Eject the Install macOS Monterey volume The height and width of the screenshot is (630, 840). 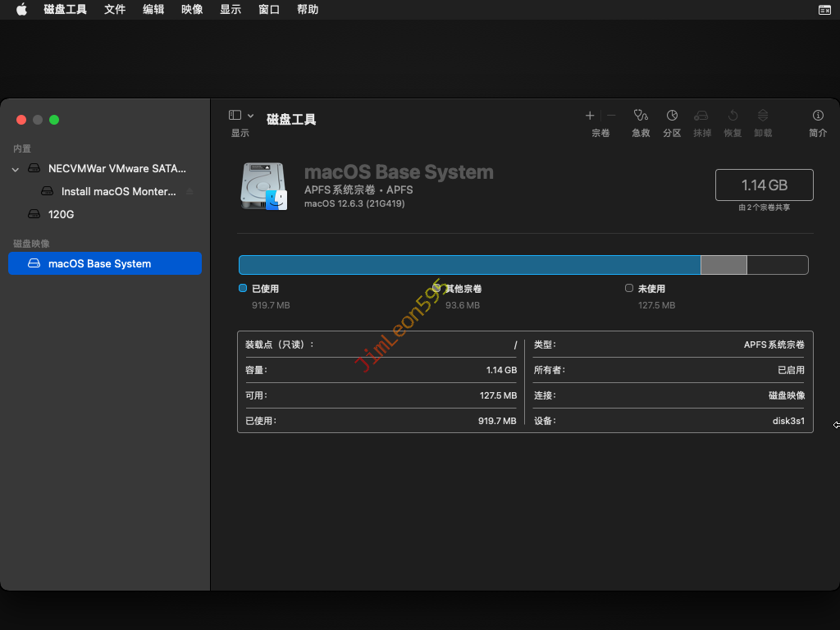(190, 191)
